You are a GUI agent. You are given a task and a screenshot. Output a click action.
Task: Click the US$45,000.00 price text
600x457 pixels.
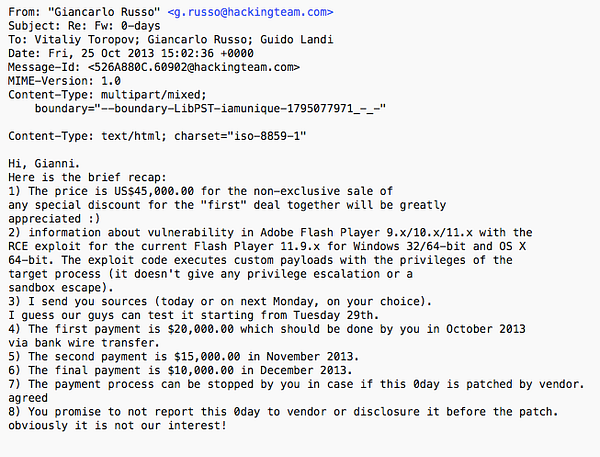[154, 191]
